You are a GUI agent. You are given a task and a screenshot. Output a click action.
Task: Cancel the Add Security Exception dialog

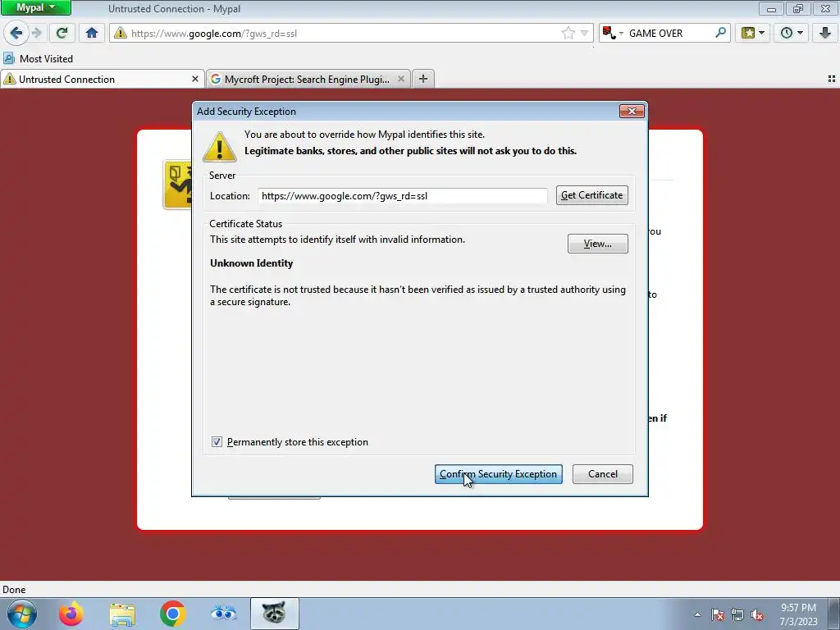click(x=603, y=474)
